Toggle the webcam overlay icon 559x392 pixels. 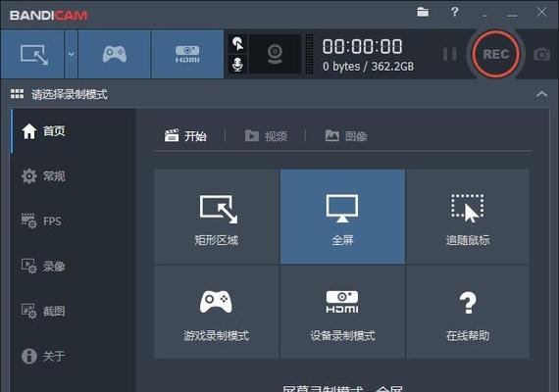pyautogui.click(x=275, y=54)
